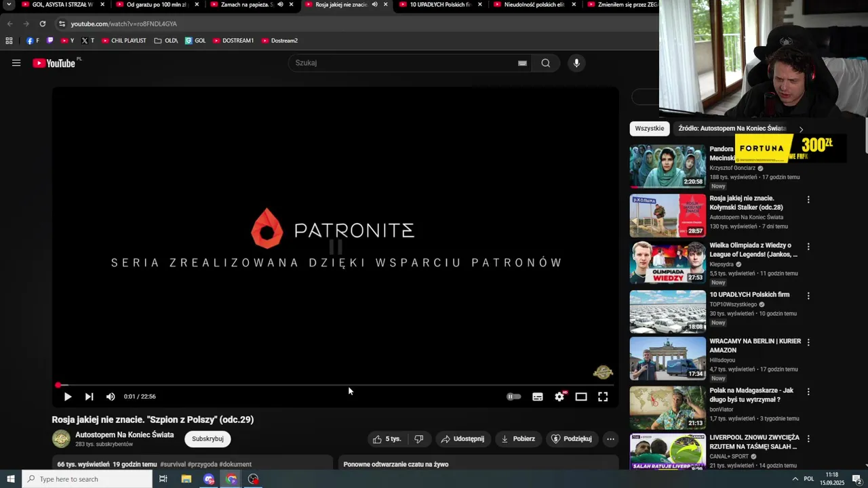
Task: Open the Autostopem Na Koniec Świata channel avatar
Action: (61, 439)
